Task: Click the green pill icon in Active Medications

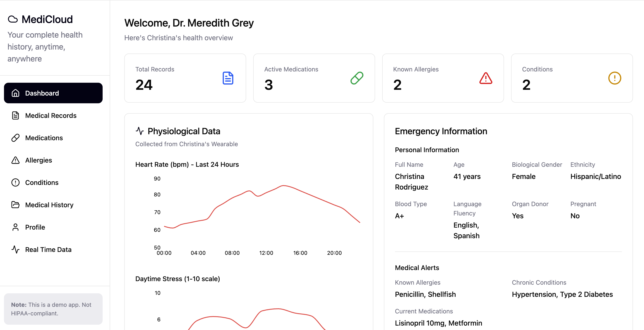Action: coord(357,78)
